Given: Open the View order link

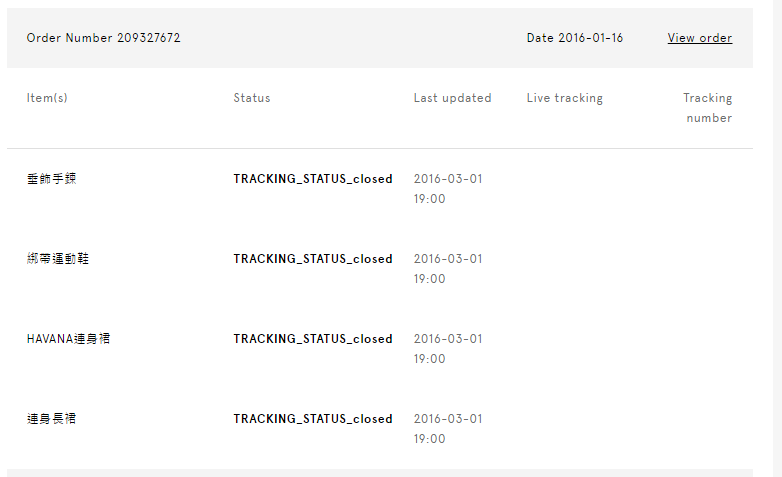Looking at the screenshot, I should click(x=699, y=38).
